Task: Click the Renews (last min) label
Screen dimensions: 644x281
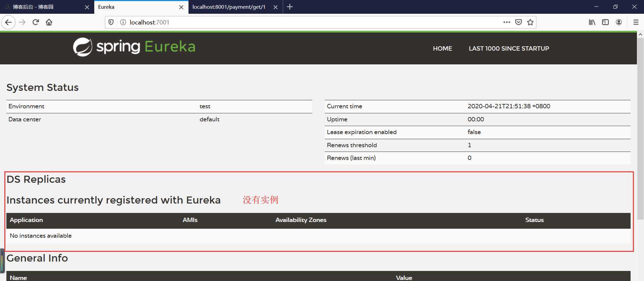Action: tap(351, 158)
